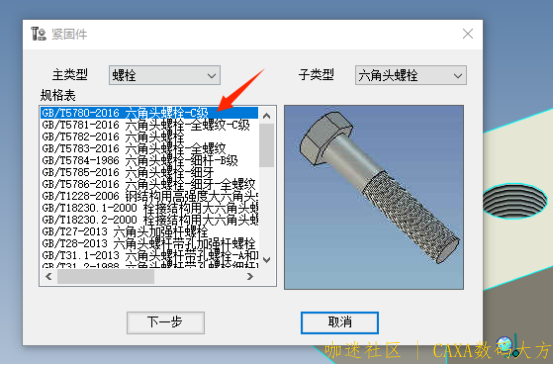Viewport: 554px width, 365px height.
Task: Select GB/T5786-2016 六角头螺栓-细牙-全螺纹 row
Action: pyautogui.click(x=149, y=184)
